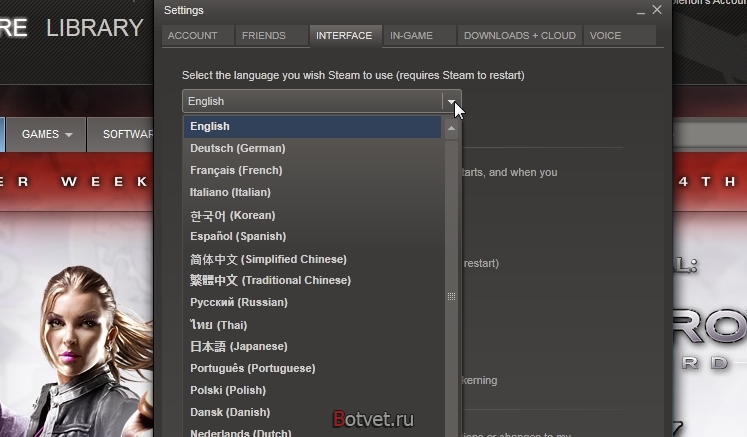Screen dimensions: 747x437
Task: Select Italiano (Italian) language
Action: [312, 192]
